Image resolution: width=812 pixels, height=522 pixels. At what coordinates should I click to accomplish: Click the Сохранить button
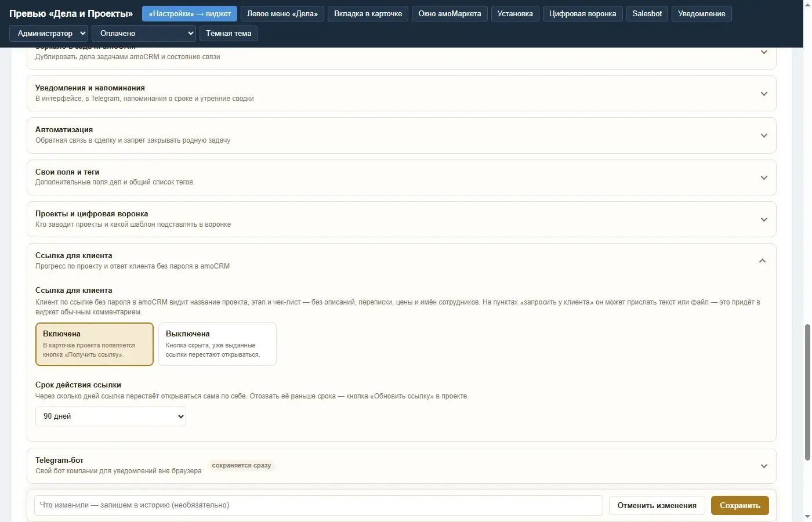click(740, 506)
